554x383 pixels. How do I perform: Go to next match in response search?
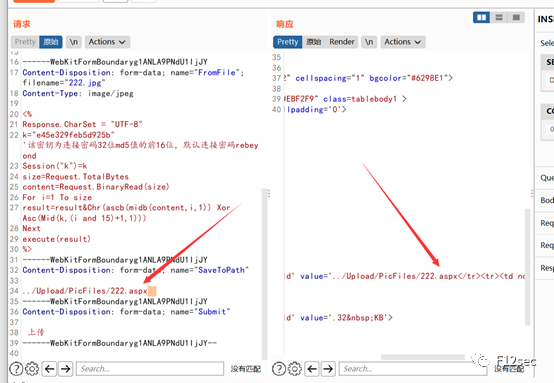[x=328, y=369]
